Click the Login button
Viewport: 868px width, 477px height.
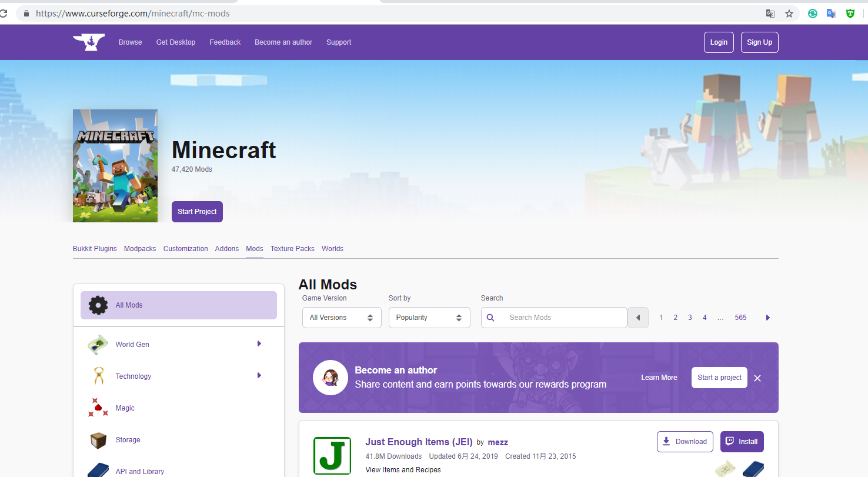point(719,42)
